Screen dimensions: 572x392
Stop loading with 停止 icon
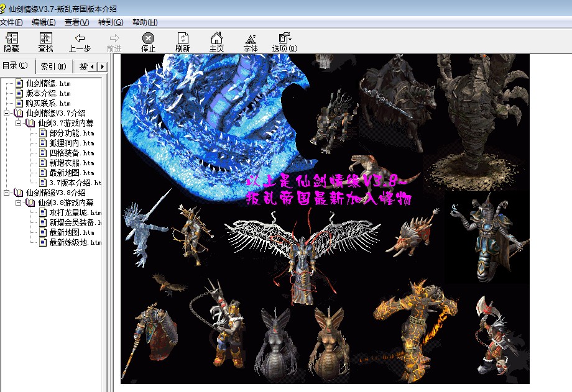click(x=148, y=42)
